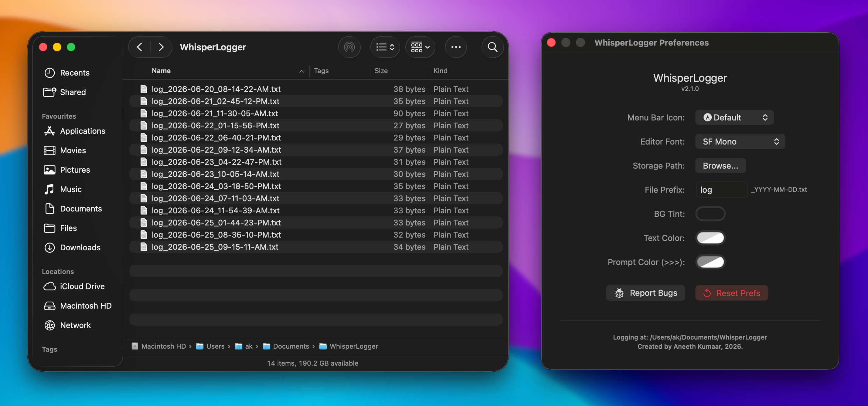Select file log_2026-06-25_08-36-10-PM.txt
Screen dimensions: 868x406
(316, 234)
